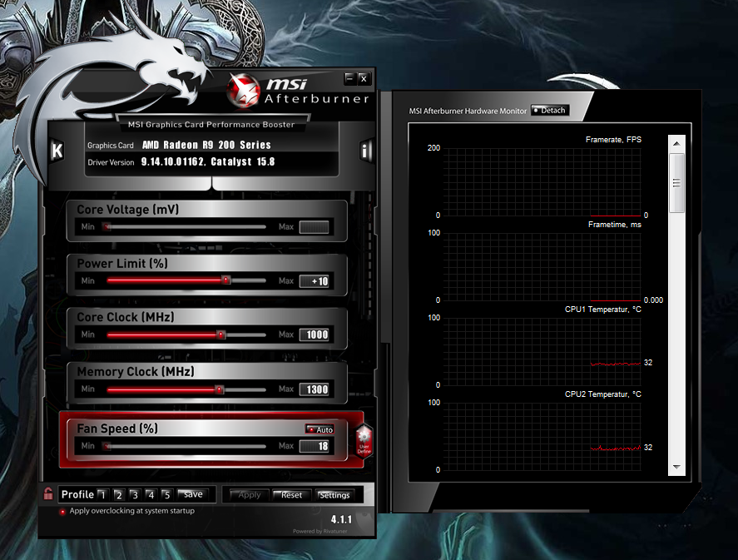Click MSI Afterburner Hardware Monitor title

[x=468, y=111]
